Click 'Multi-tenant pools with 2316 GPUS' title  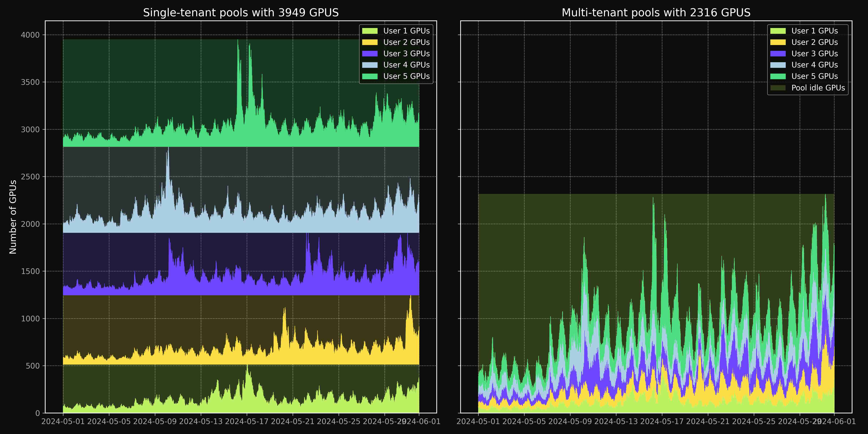656,12
